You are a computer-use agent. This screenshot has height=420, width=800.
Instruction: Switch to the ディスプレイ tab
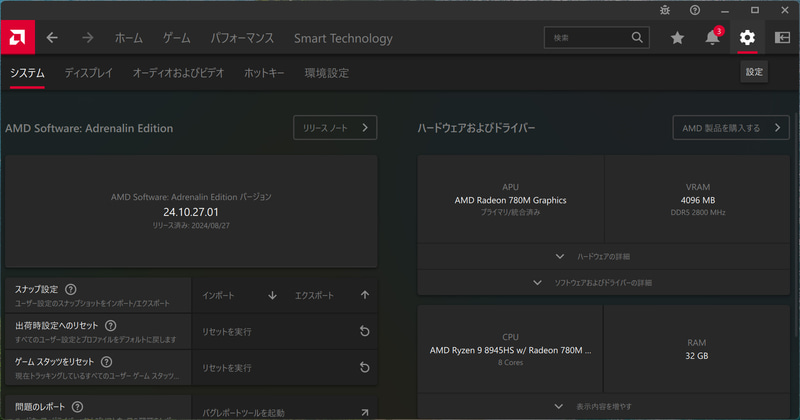click(89, 73)
